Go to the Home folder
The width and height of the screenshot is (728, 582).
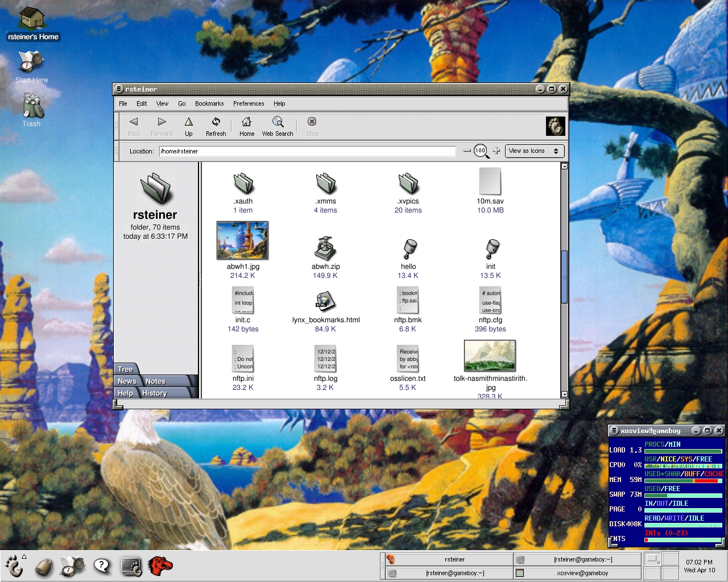click(x=247, y=126)
